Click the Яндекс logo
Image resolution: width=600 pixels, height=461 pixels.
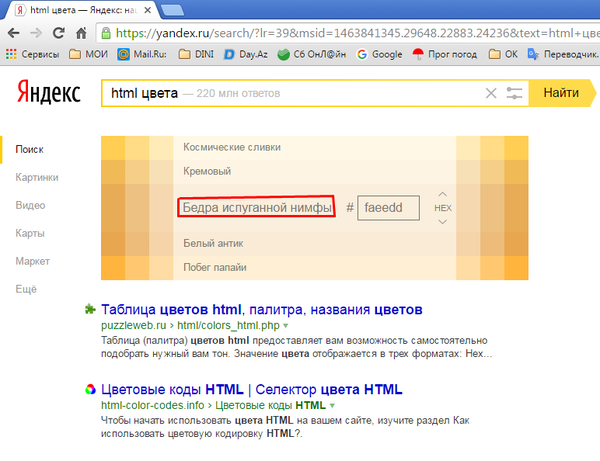tap(47, 93)
